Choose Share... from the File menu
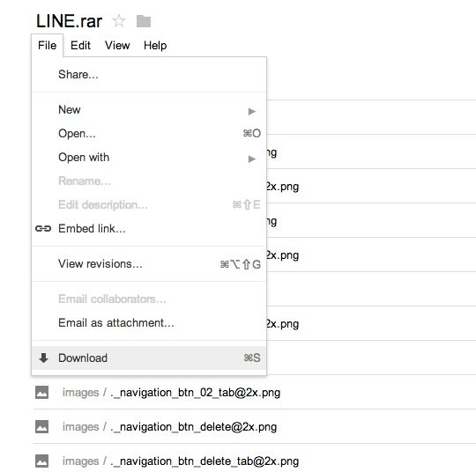 (149, 74)
